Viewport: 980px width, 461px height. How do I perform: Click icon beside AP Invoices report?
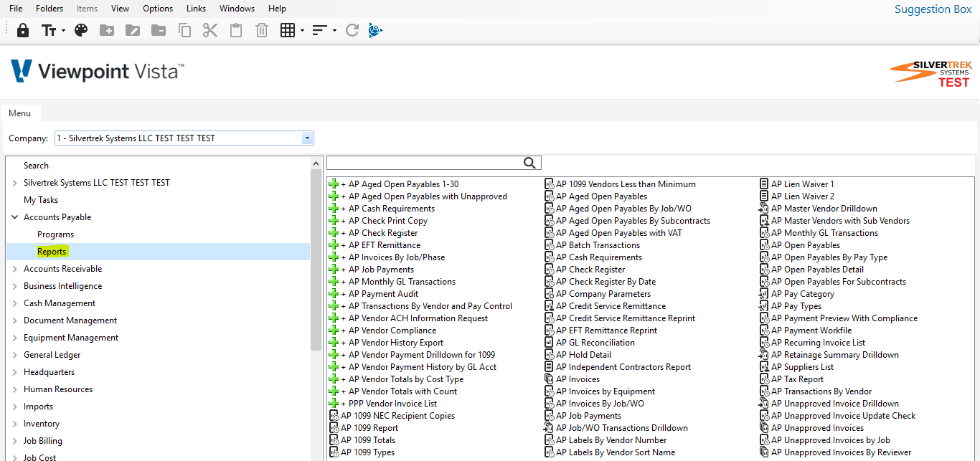click(x=550, y=379)
